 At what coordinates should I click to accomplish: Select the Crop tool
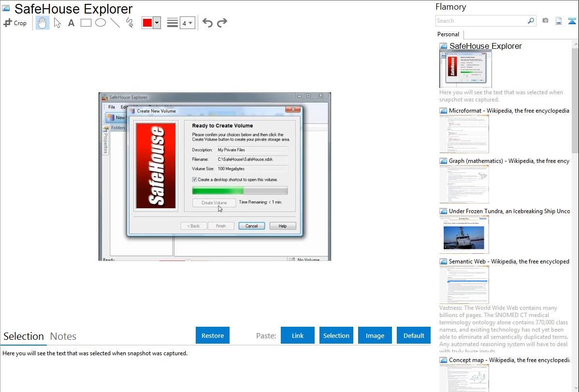[x=15, y=23]
